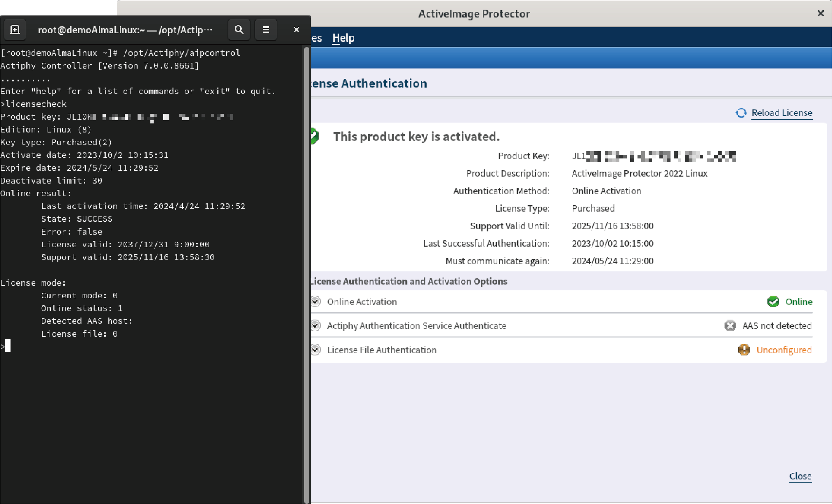Click the Online status green check icon
The image size is (832, 504).
pyautogui.click(x=774, y=301)
